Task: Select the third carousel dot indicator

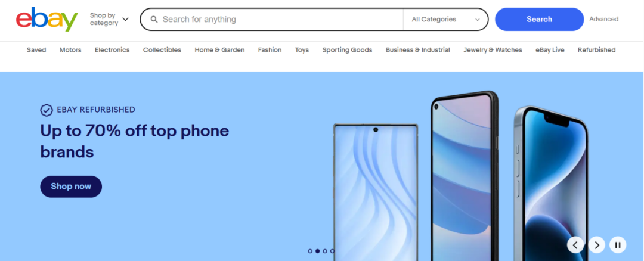Action: [325, 251]
